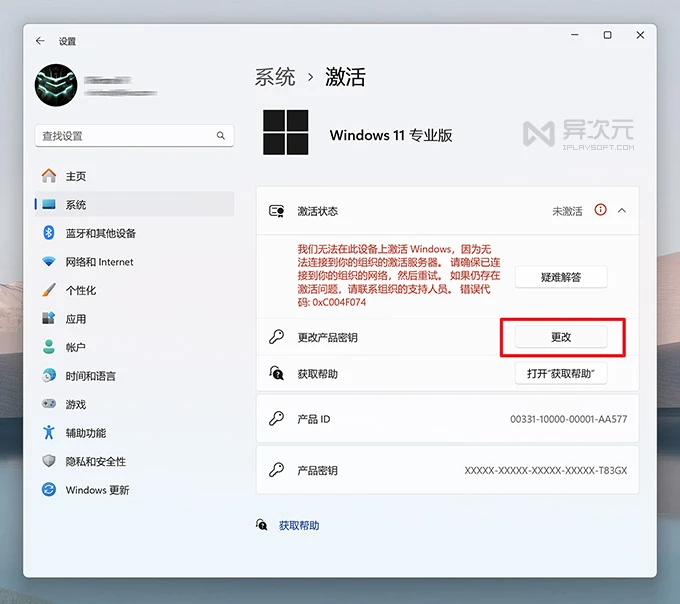Open the Windows 更新 sync icon
The height and width of the screenshot is (604, 680).
tap(49, 490)
